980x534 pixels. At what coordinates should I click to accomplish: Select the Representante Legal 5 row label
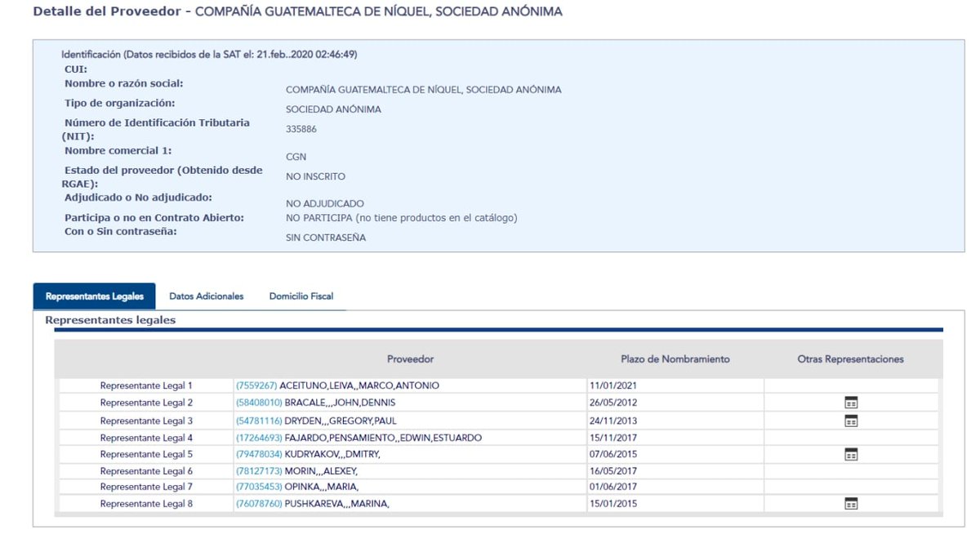click(x=147, y=454)
